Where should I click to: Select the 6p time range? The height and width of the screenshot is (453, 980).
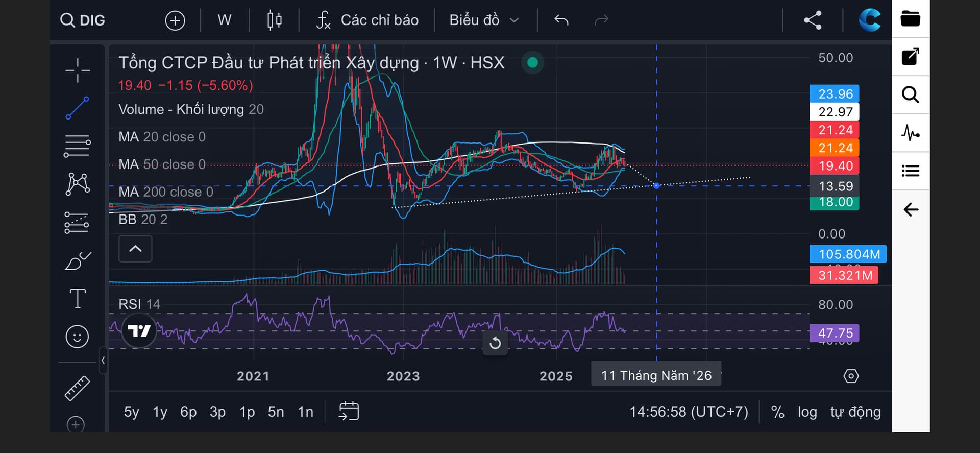click(x=188, y=412)
